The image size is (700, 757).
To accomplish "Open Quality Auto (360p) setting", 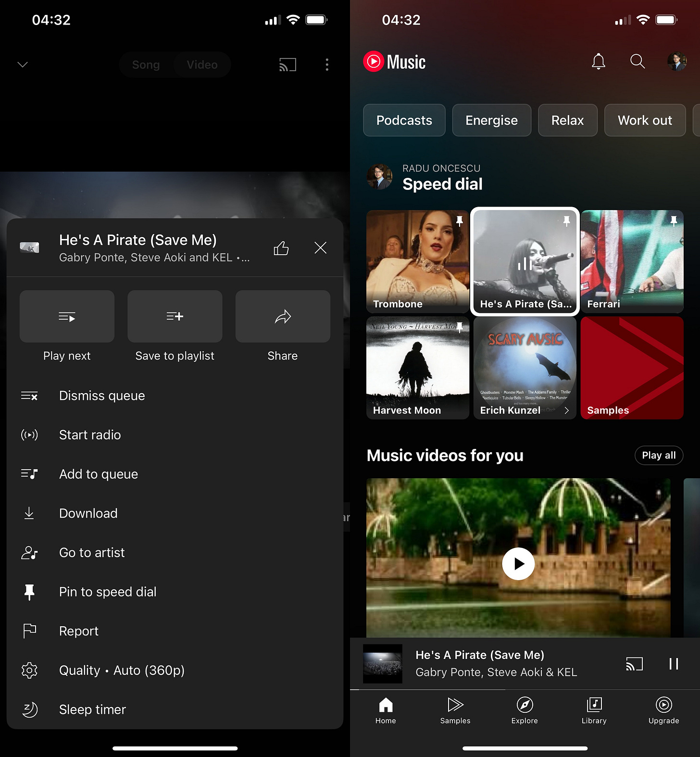I will (x=175, y=670).
